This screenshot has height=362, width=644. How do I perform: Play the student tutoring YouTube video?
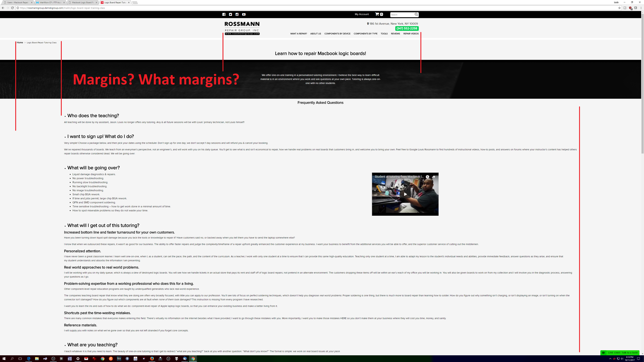(x=405, y=194)
